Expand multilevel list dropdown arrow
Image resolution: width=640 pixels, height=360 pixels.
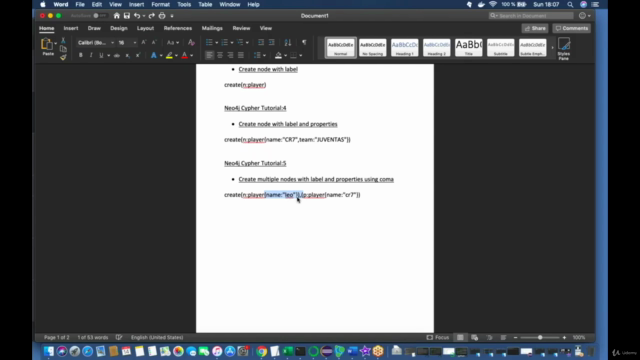(x=247, y=42)
